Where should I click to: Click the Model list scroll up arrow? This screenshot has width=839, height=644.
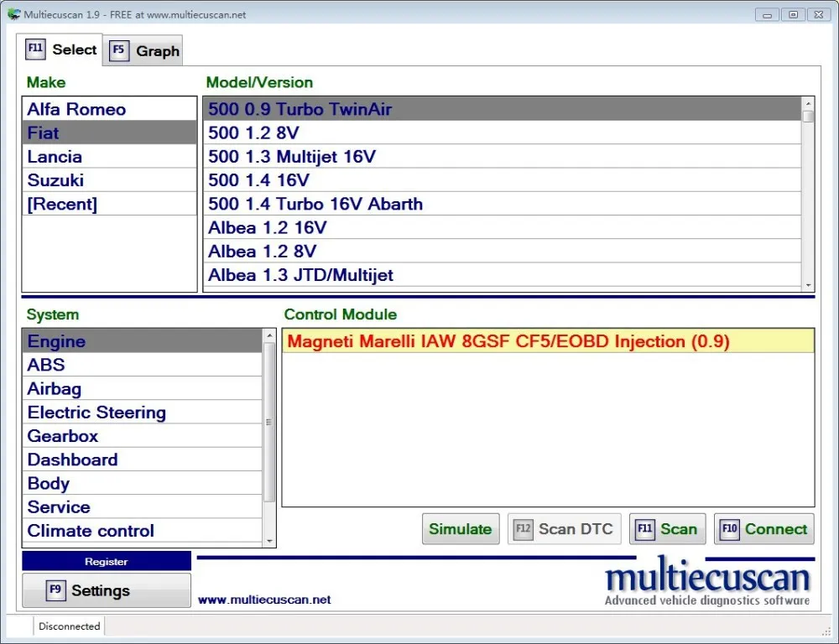808,103
